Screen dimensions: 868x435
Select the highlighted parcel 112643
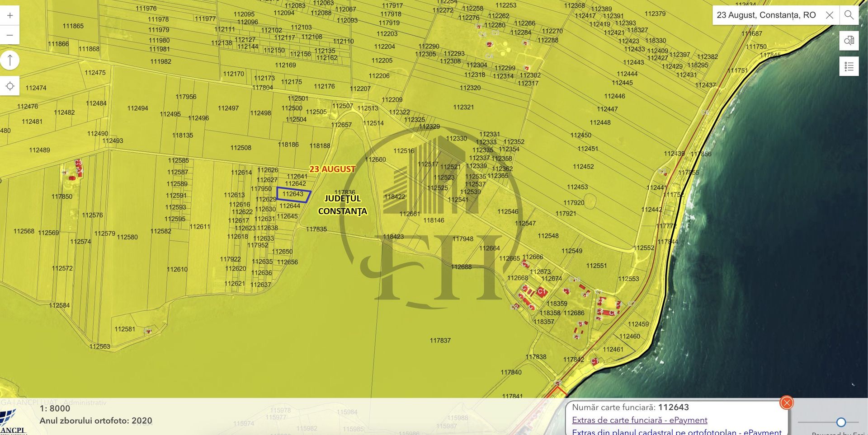tap(293, 194)
